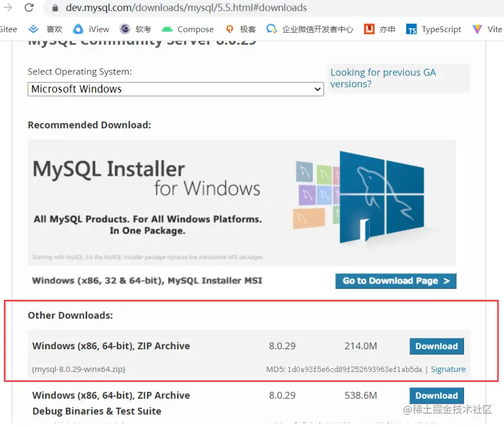Open the TypeScript bookmark label

pos(441,29)
